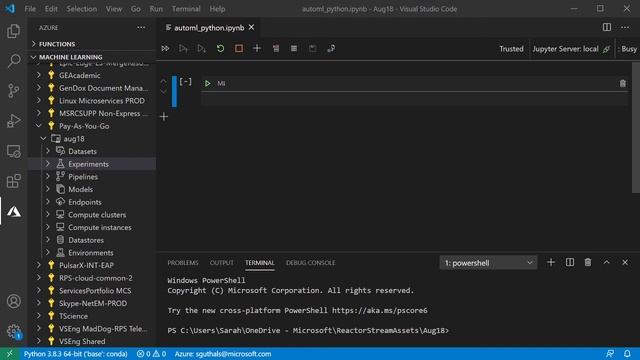Run the first notebook cell
The height and width of the screenshot is (360, 640).
tap(207, 83)
